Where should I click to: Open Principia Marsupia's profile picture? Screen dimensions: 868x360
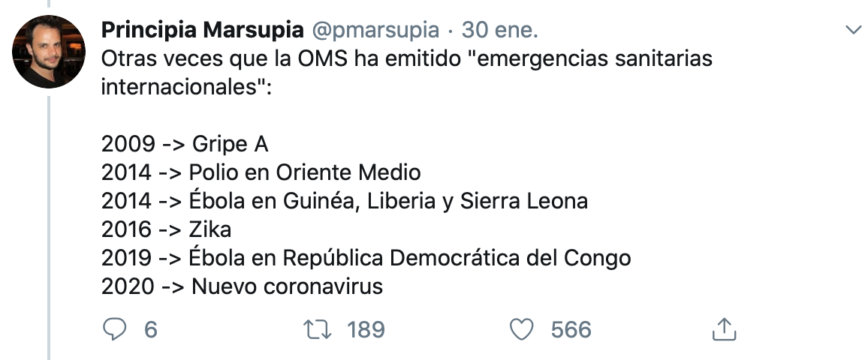coord(49,52)
